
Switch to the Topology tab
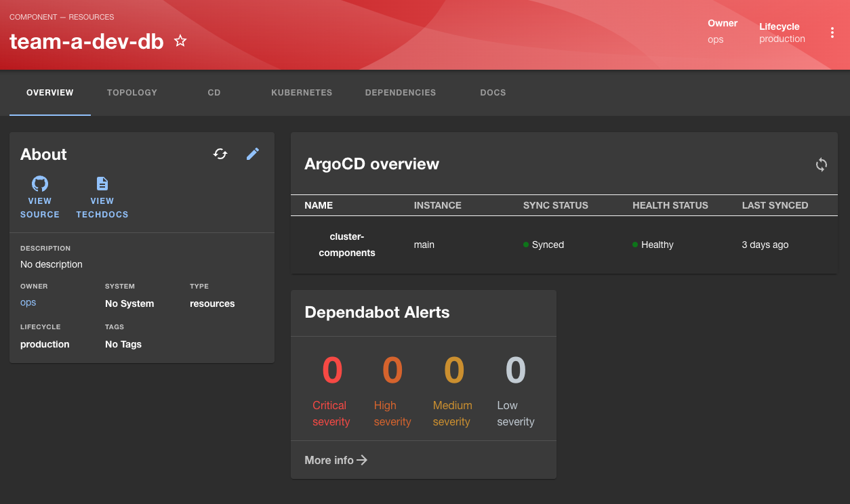pos(132,93)
